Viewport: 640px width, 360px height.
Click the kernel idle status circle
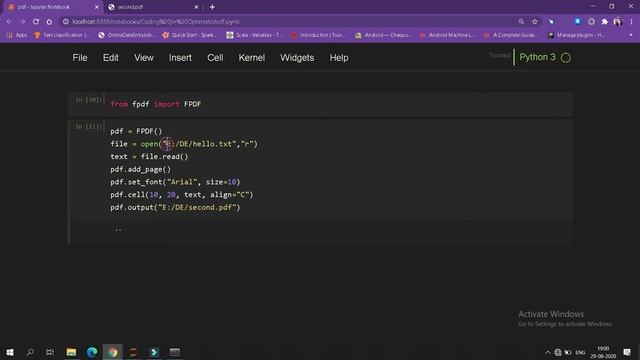[566, 58]
